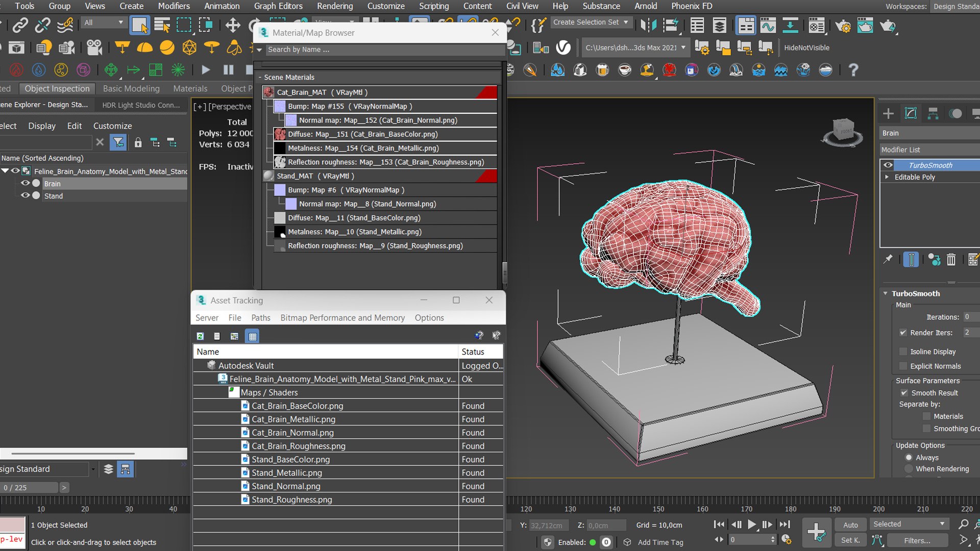The width and height of the screenshot is (980, 551).
Task: Open Bitmap Performance and Memory menu
Action: tap(342, 318)
